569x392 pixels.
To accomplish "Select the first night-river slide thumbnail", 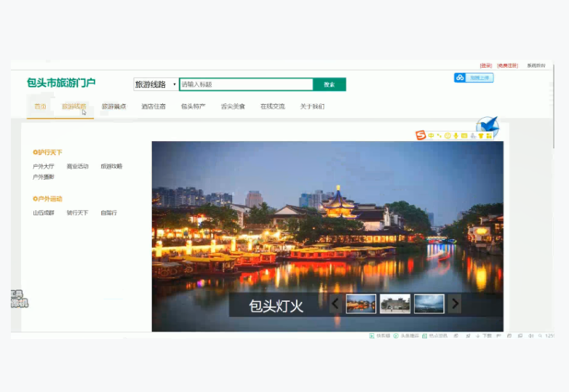I will point(361,303).
